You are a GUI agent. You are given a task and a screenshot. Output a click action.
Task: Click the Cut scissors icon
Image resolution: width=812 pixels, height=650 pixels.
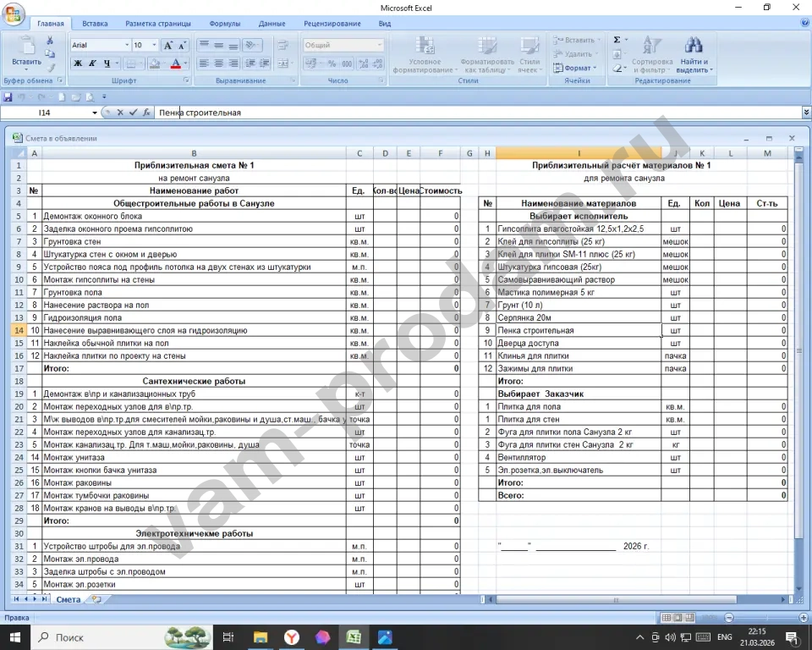pos(50,40)
